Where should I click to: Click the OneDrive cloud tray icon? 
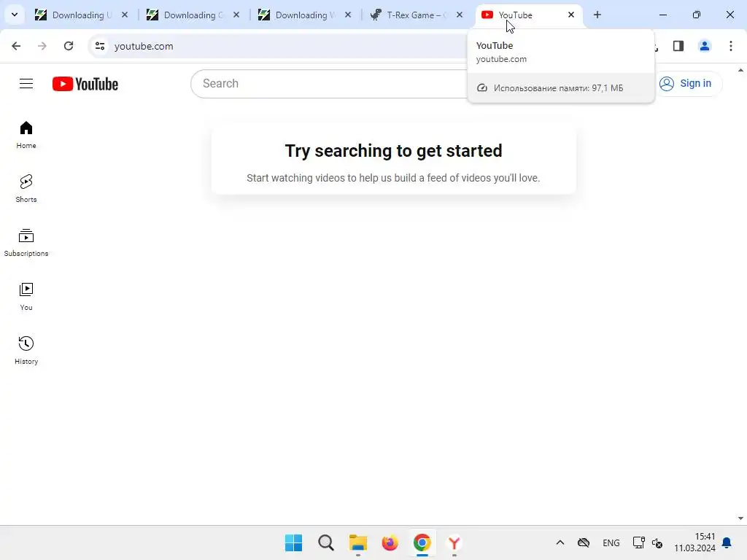pos(584,542)
